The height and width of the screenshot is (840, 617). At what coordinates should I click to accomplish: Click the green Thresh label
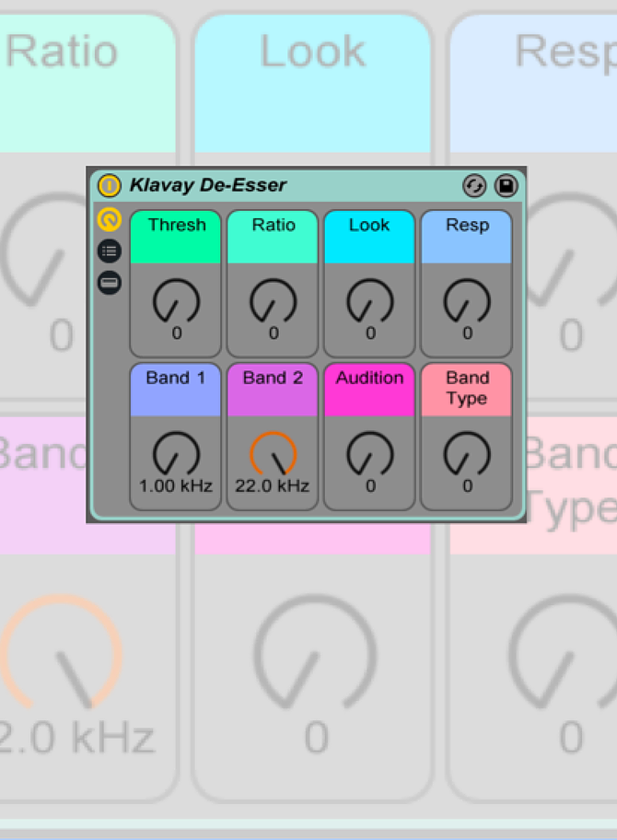point(176,237)
